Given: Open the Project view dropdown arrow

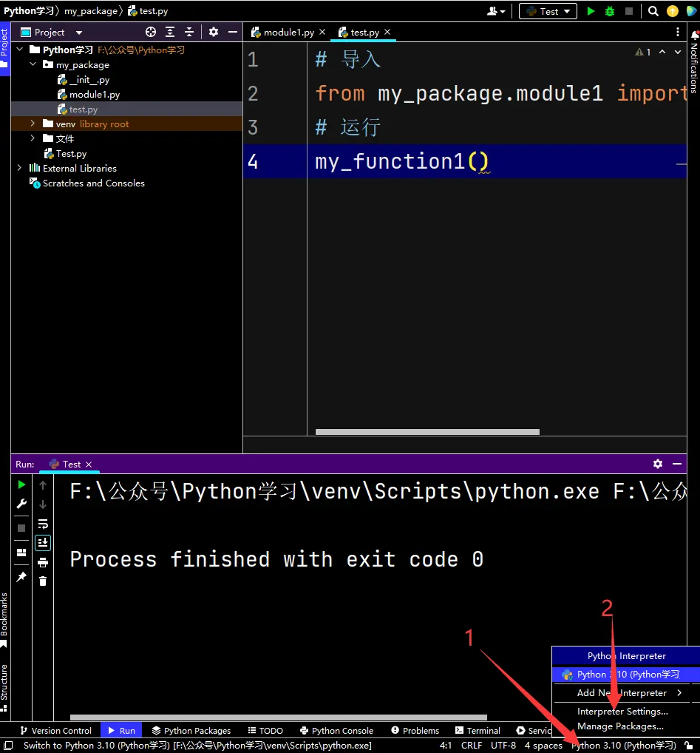Looking at the screenshot, I should coord(79,33).
